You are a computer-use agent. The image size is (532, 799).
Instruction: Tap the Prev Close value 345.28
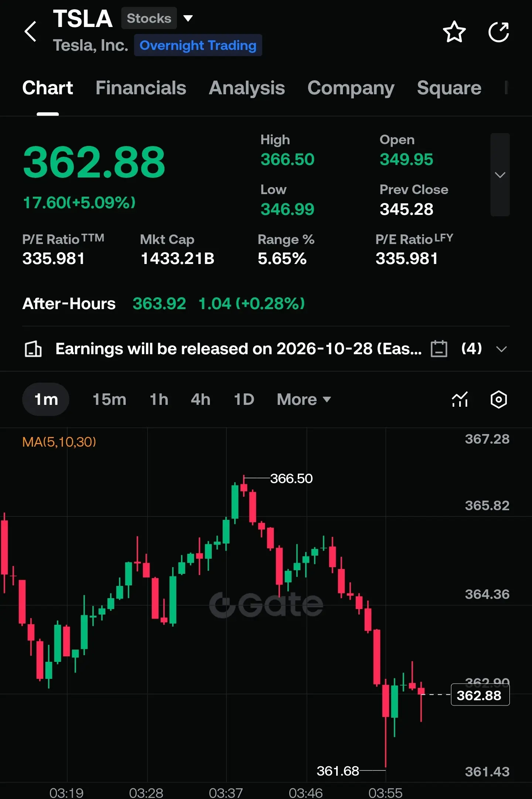(x=406, y=209)
